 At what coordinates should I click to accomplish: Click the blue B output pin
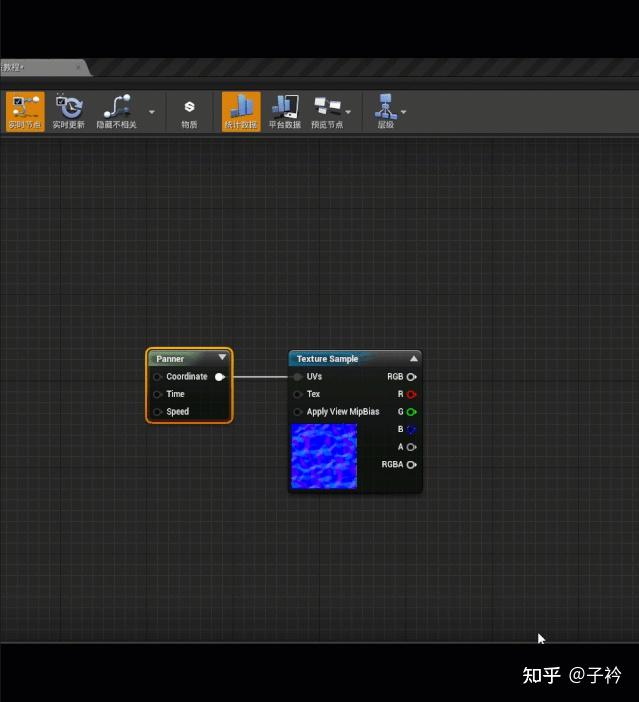pyautogui.click(x=411, y=430)
